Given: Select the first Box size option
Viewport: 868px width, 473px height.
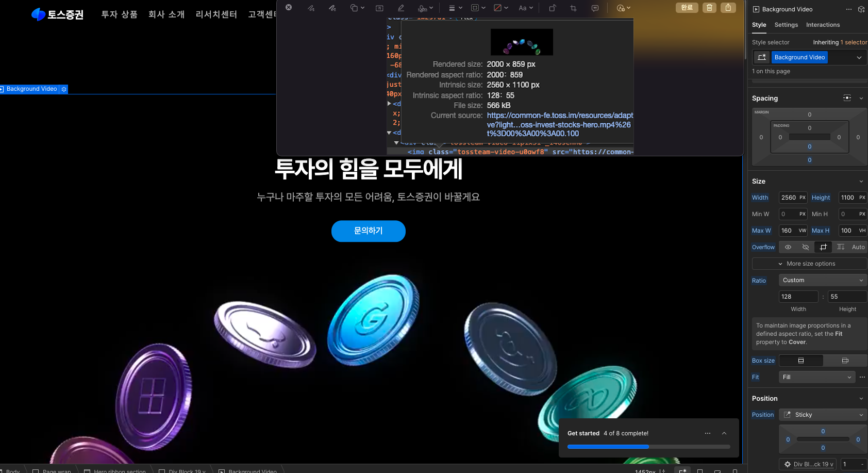Looking at the screenshot, I should pyautogui.click(x=801, y=361).
